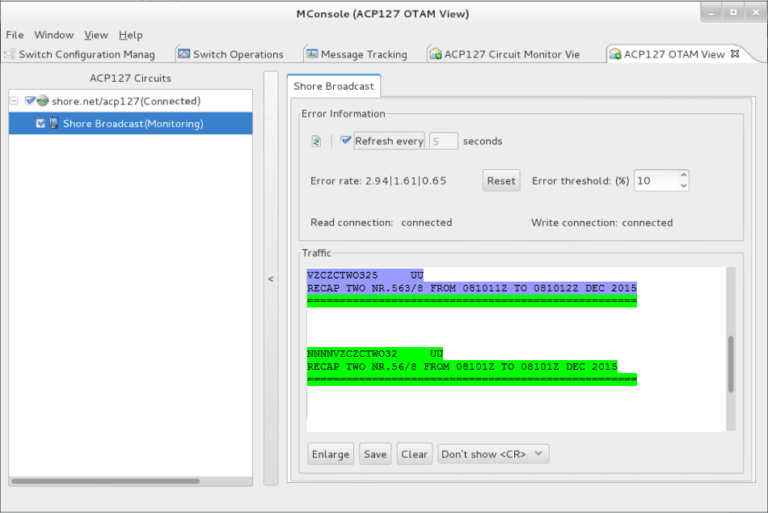Viewport: 768px width, 513px height.
Task: Click the Switch Configuration Management tab icon
Action: pos(9,54)
